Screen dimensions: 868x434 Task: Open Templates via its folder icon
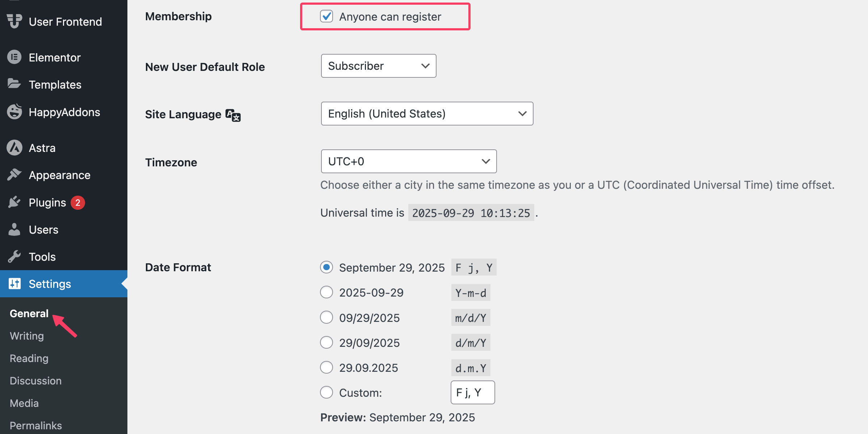[x=14, y=84]
